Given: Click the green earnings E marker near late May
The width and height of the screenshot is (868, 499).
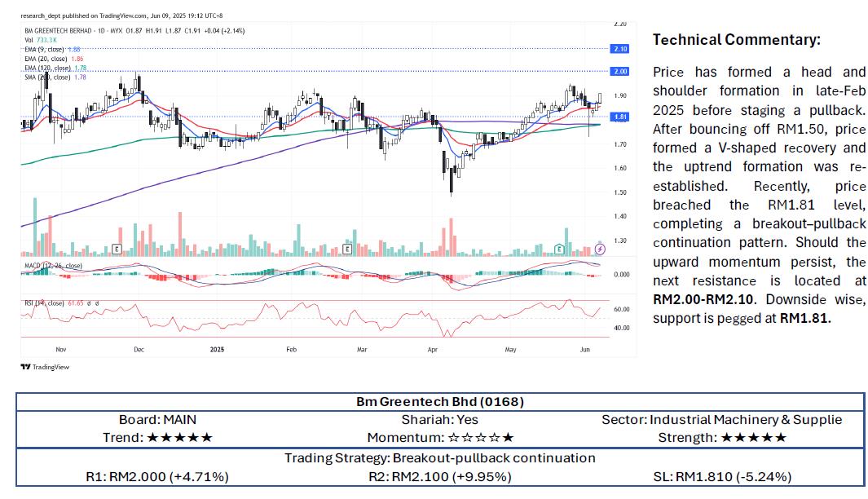Looking at the screenshot, I should pyautogui.click(x=560, y=249).
